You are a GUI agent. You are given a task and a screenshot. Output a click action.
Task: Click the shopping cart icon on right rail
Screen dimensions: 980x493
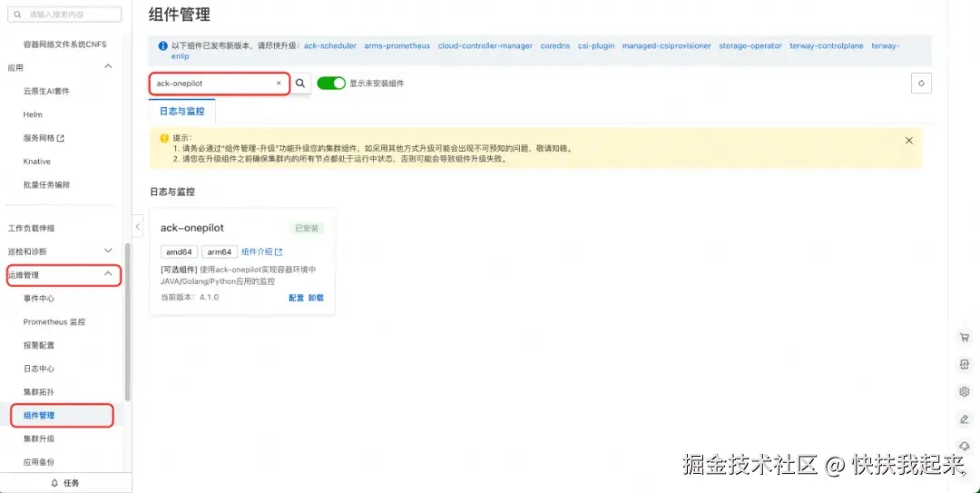[965, 337]
